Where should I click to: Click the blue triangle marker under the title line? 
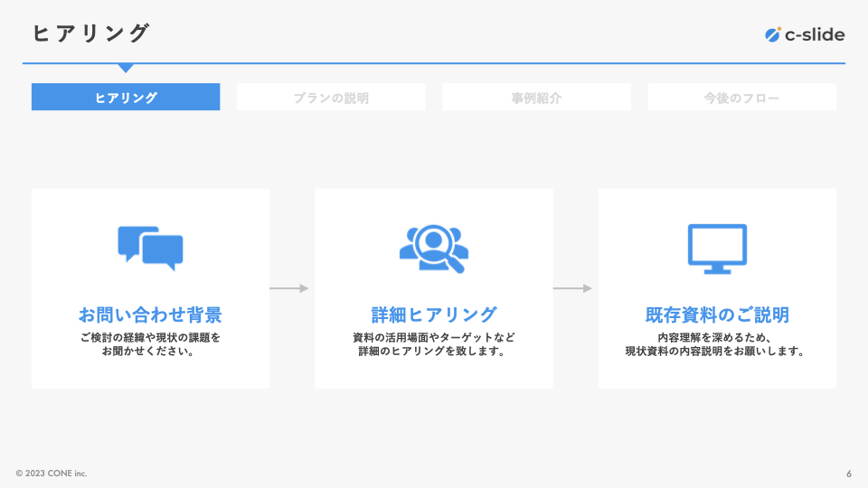point(126,68)
